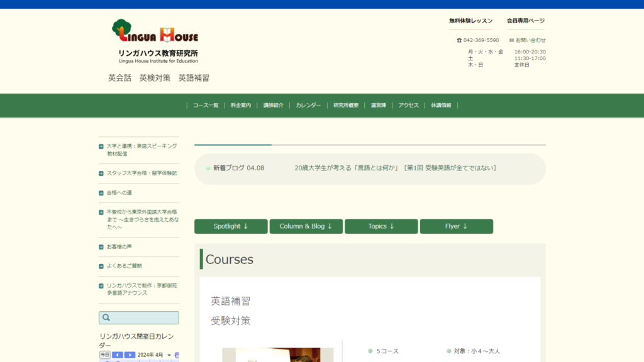Viewport: 644px width, 362px height.
Task: Open コース一覧 in the green menu
Action: pos(206,106)
